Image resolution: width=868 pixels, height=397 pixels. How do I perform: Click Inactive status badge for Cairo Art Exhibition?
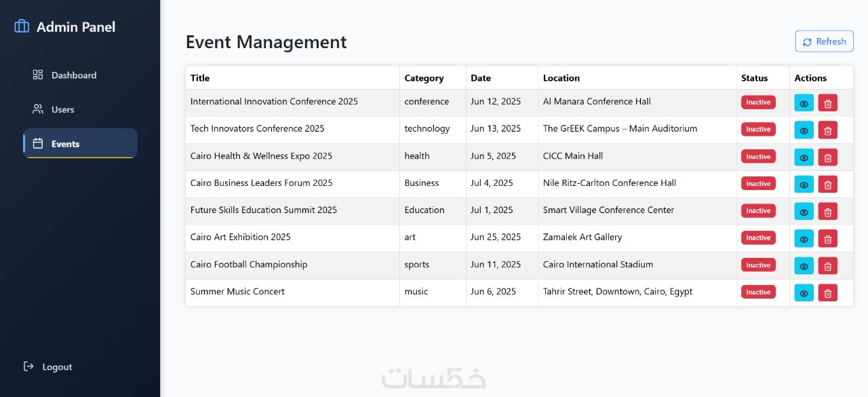[758, 238]
